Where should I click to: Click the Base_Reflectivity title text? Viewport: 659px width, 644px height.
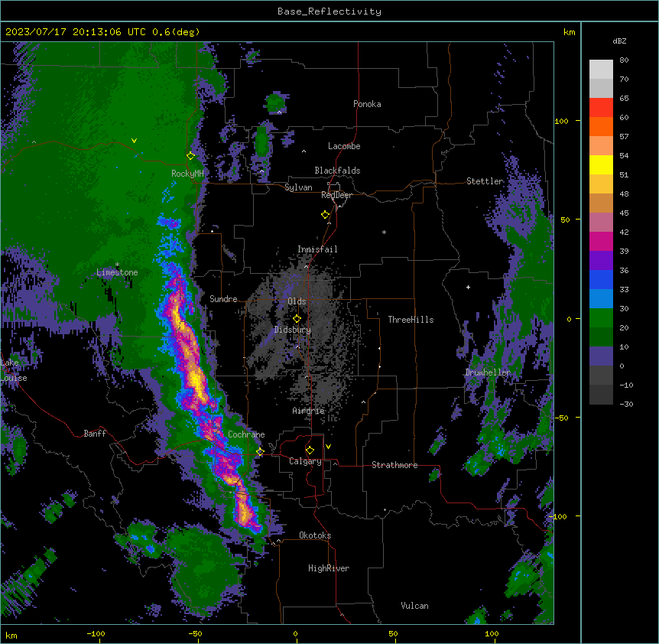pyautogui.click(x=329, y=11)
